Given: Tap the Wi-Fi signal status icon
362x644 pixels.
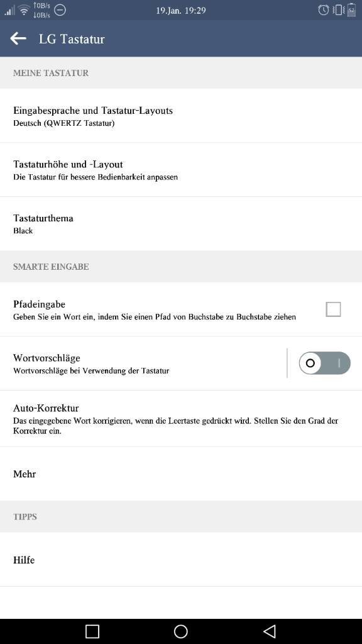Looking at the screenshot, I should point(25,10).
